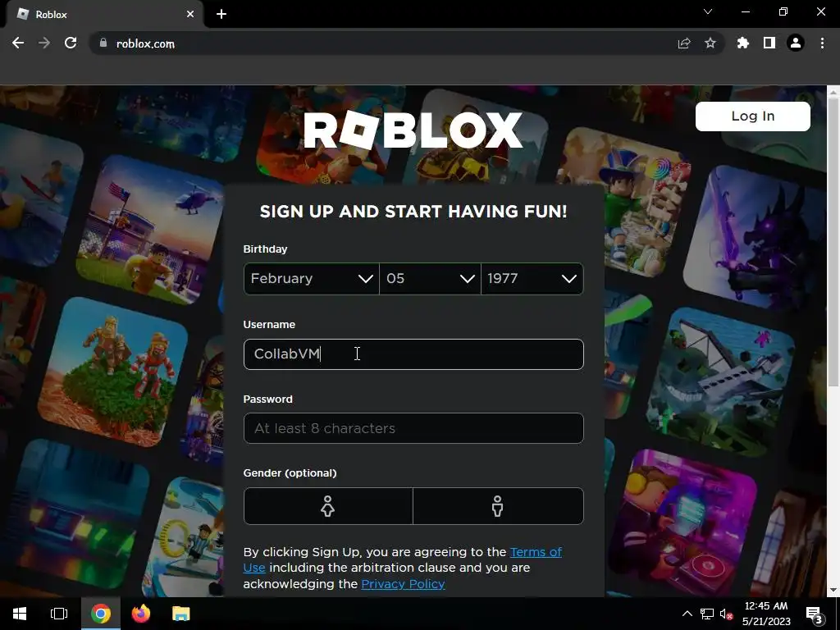Click the scrollbar up arrow
The width and height of the screenshot is (840, 630).
(833, 92)
